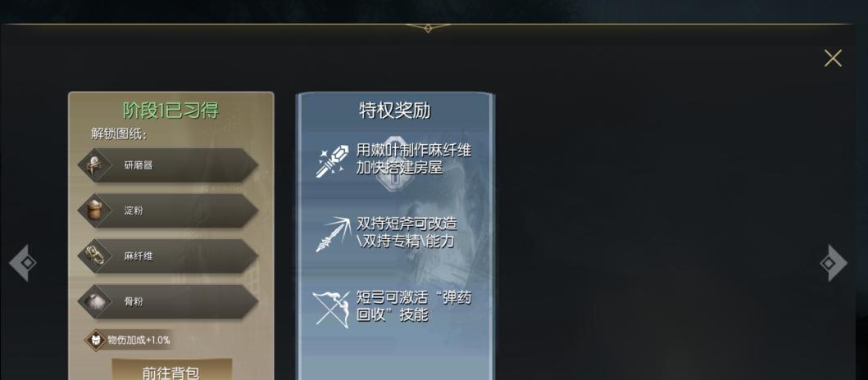Click the 骨粉 bone powder icon
868x380 pixels.
click(x=94, y=301)
